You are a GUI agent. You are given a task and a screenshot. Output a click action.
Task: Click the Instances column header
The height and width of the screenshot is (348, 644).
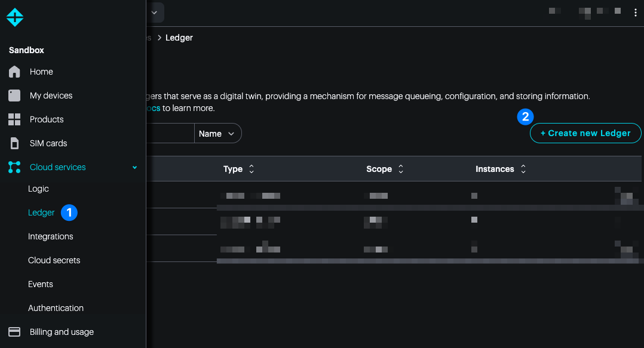(x=495, y=169)
